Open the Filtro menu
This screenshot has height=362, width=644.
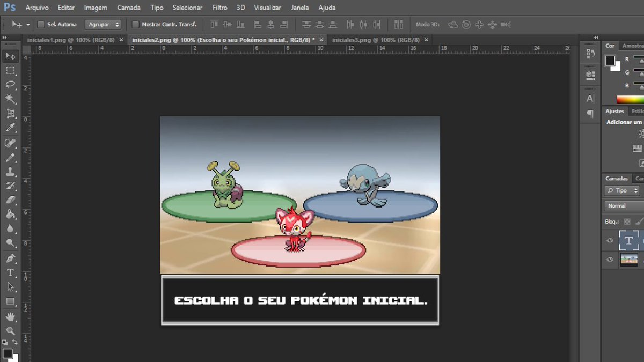pyautogui.click(x=219, y=8)
